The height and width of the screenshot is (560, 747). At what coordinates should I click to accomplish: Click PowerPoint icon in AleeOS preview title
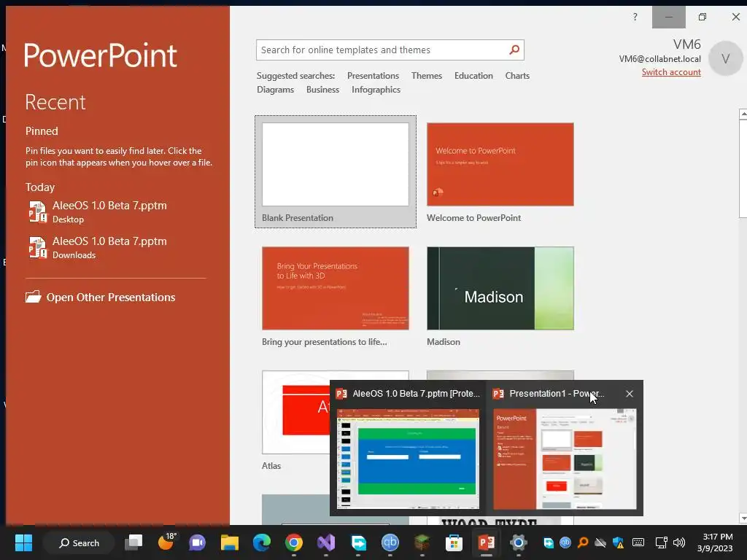pyautogui.click(x=341, y=394)
